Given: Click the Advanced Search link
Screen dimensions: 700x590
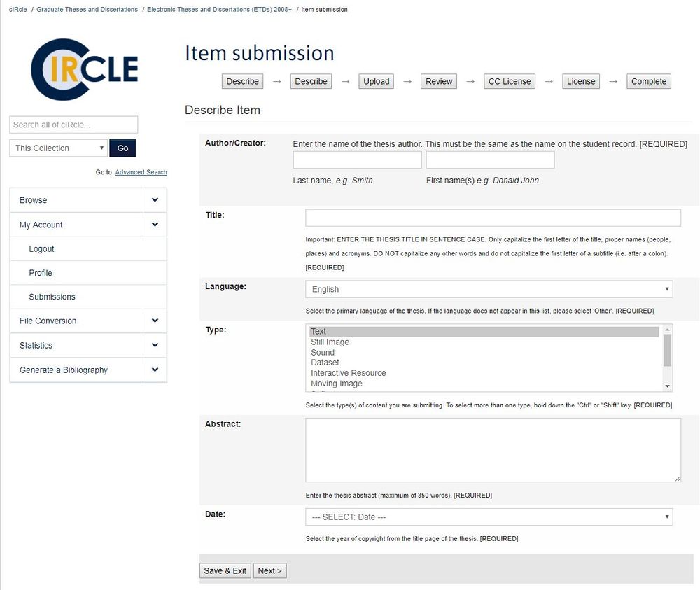Looking at the screenshot, I should [x=141, y=172].
